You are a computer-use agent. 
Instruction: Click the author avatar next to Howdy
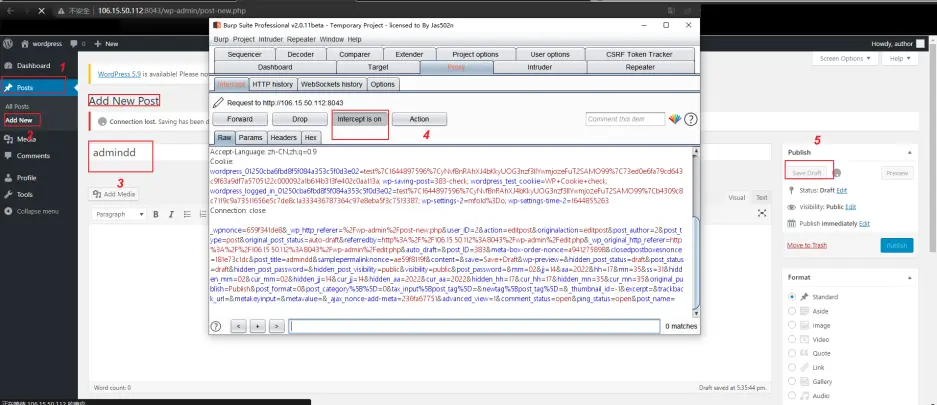[920, 44]
